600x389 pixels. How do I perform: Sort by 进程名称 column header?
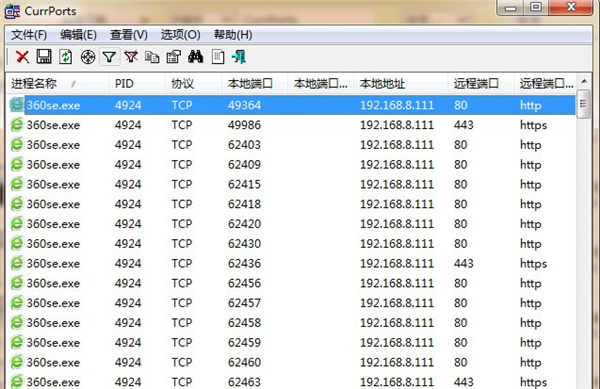57,83
